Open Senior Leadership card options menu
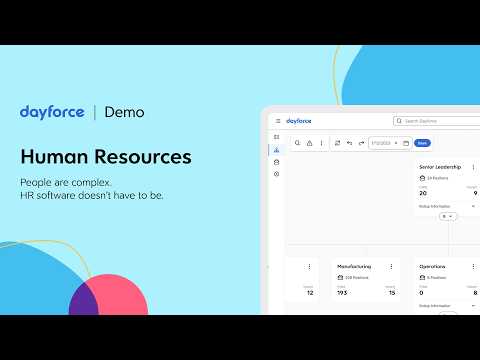Viewport: 480px width, 360px height. pyautogui.click(x=473, y=167)
